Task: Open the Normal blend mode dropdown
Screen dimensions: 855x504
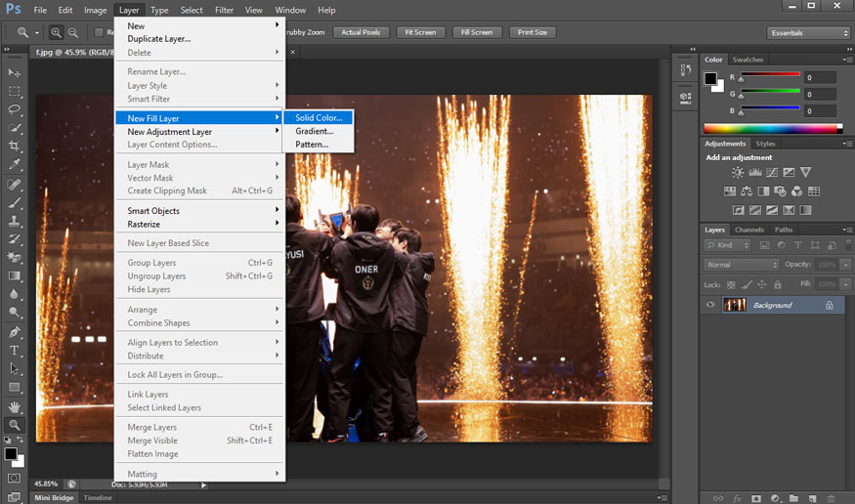Action: point(741,265)
